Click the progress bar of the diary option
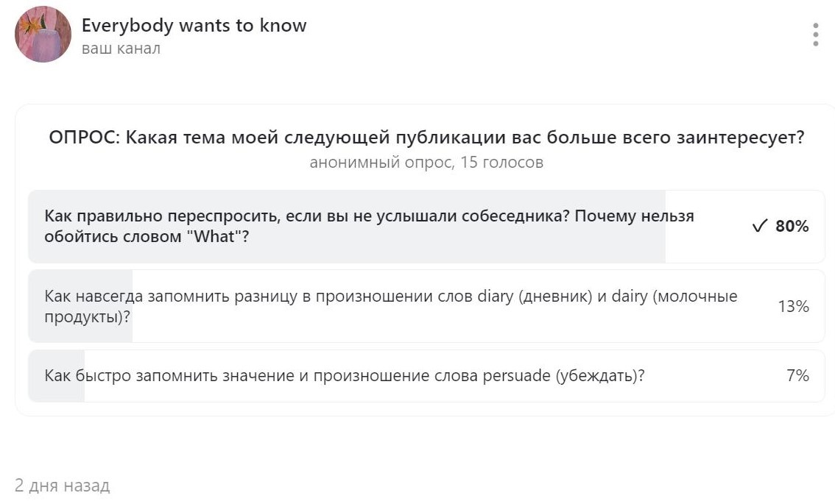835x504 pixels. 81,305
